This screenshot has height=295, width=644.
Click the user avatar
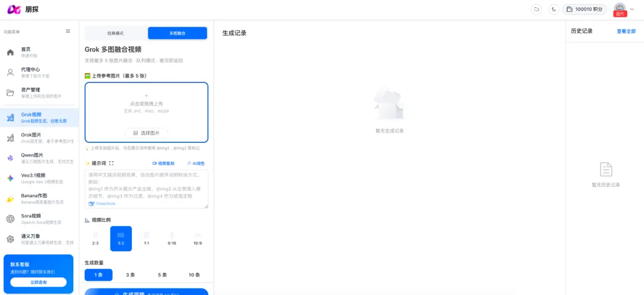pos(620,8)
